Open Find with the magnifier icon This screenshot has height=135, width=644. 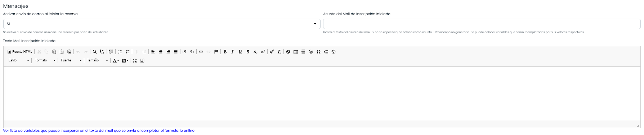tap(95, 52)
